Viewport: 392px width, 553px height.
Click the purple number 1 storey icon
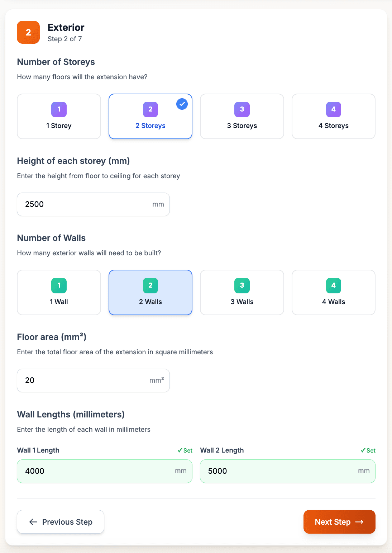point(59,109)
